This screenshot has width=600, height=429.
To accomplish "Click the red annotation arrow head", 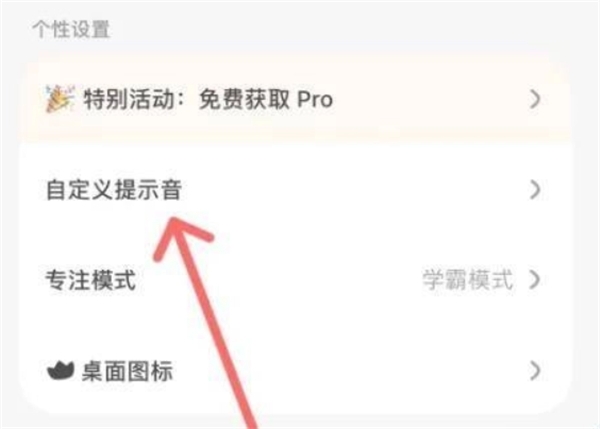I will tap(178, 233).
